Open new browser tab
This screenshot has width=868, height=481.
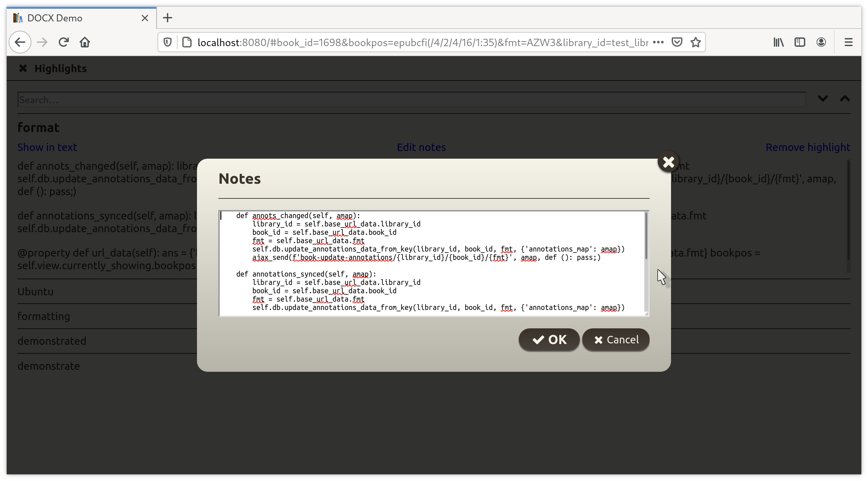pyautogui.click(x=168, y=18)
